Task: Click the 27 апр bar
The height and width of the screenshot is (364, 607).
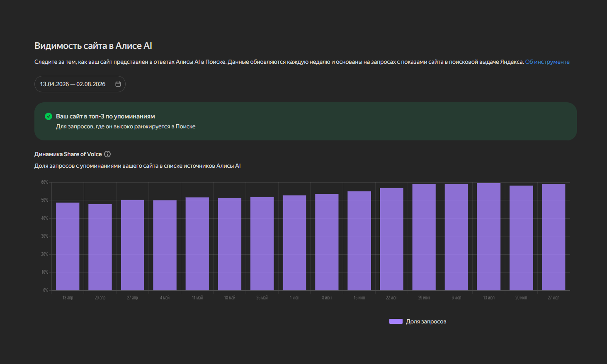Action: click(x=132, y=245)
